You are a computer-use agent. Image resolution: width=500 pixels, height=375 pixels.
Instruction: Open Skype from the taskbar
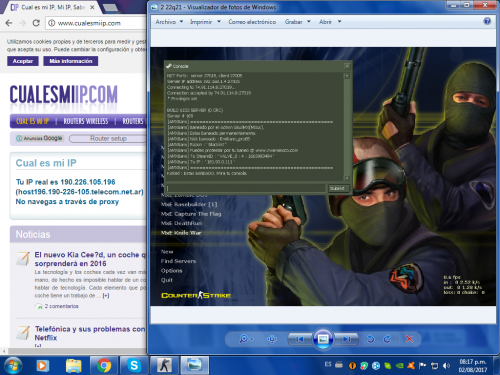coord(134,366)
